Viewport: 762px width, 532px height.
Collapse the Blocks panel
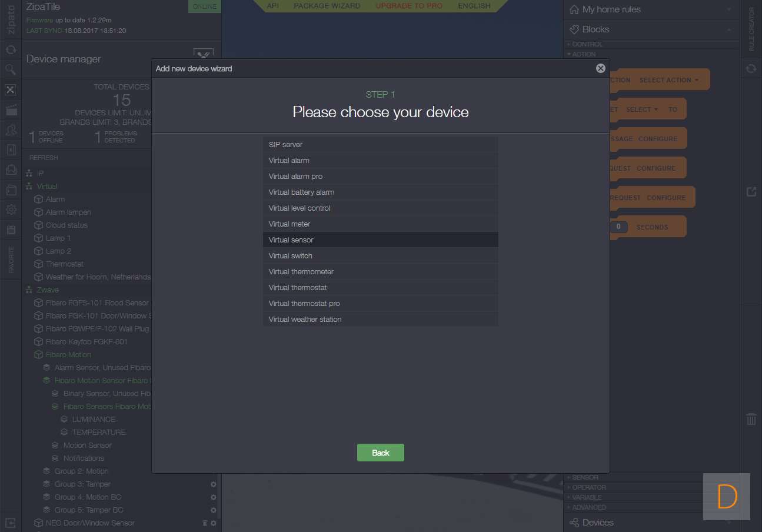[x=651, y=29]
